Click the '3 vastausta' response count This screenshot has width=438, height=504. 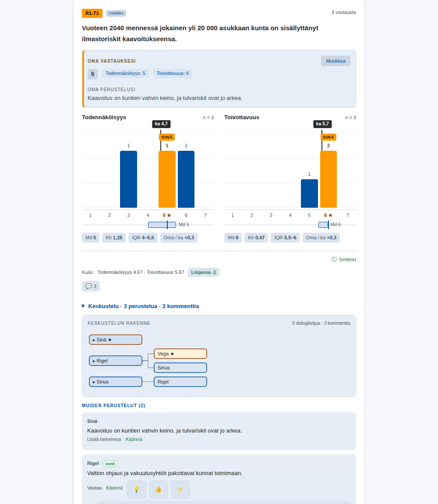pyautogui.click(x=343, y=12)
